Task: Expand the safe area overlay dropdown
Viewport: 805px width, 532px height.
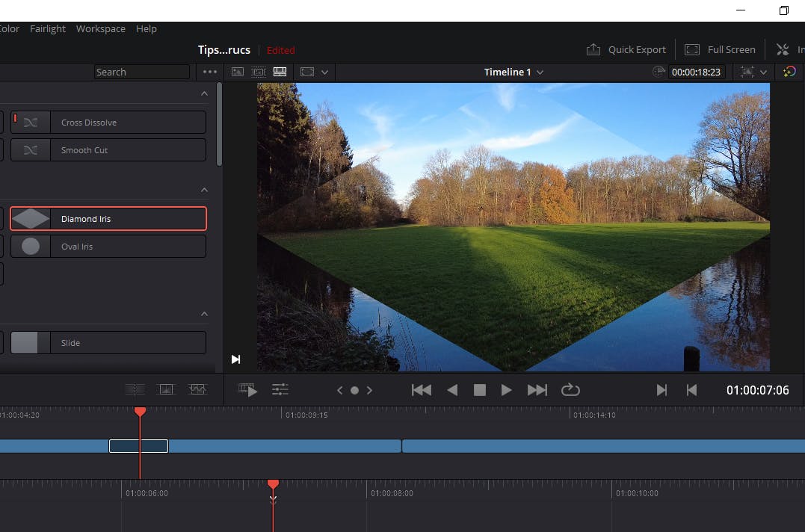Action: tap(324, 72)
